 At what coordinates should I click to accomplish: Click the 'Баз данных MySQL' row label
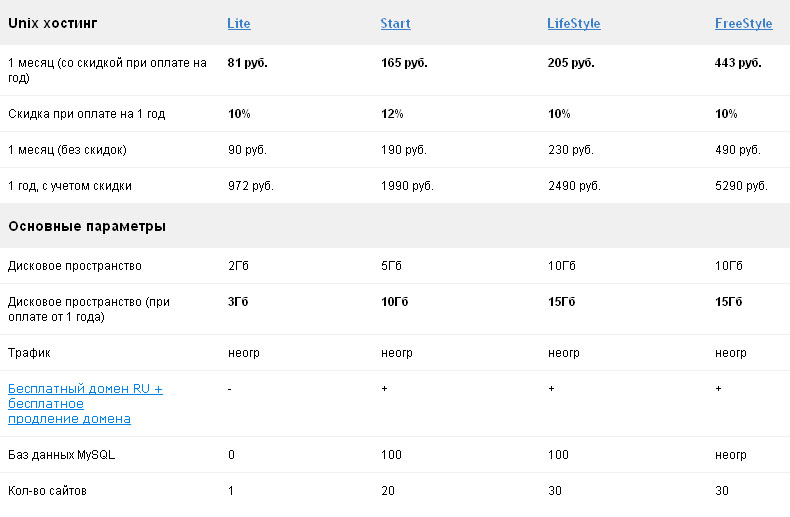(x=61, y=455)
